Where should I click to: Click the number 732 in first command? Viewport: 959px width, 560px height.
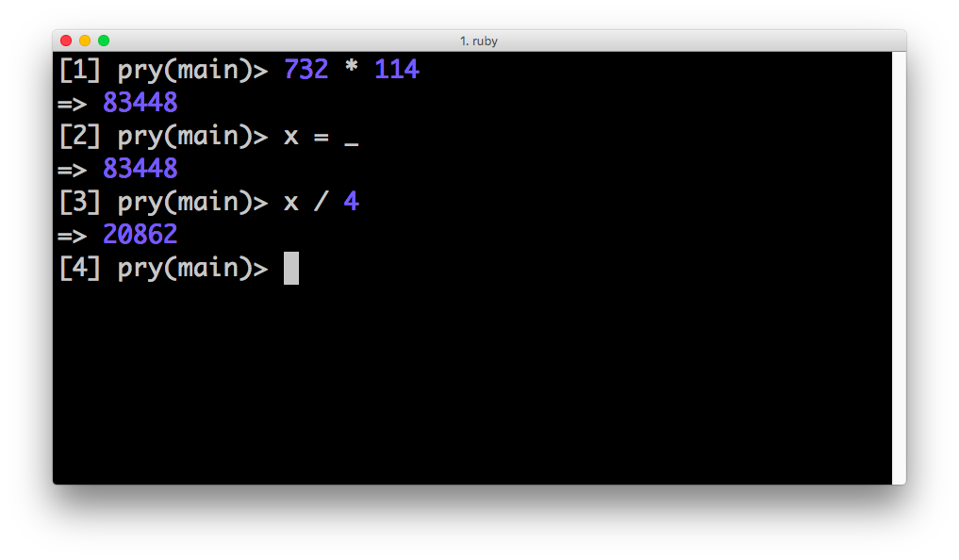click(306, 69)
